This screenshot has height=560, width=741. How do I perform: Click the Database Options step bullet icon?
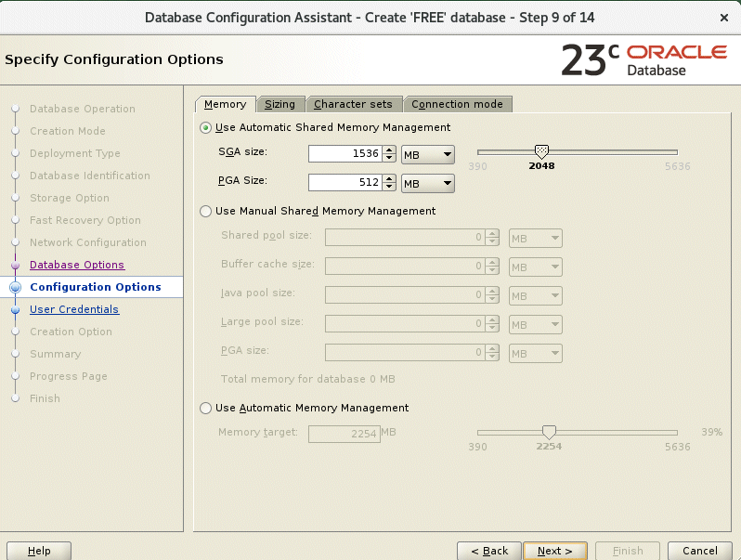tap(15, 266)
